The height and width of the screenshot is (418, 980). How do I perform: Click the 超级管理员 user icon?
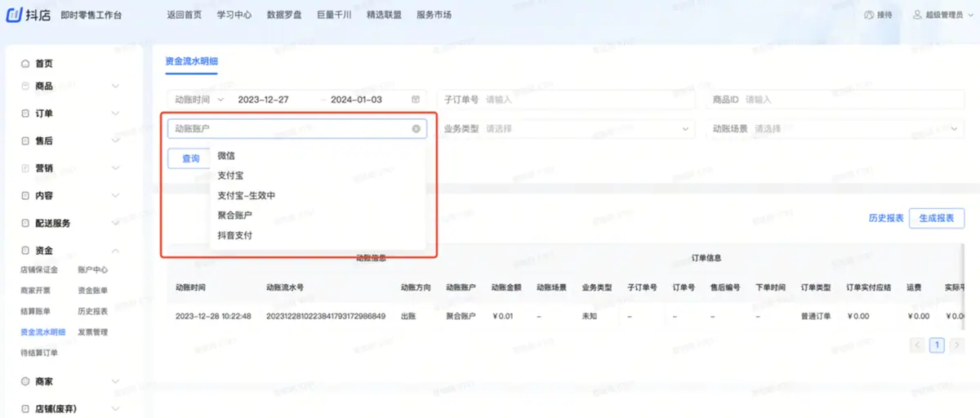click(918, 15)
